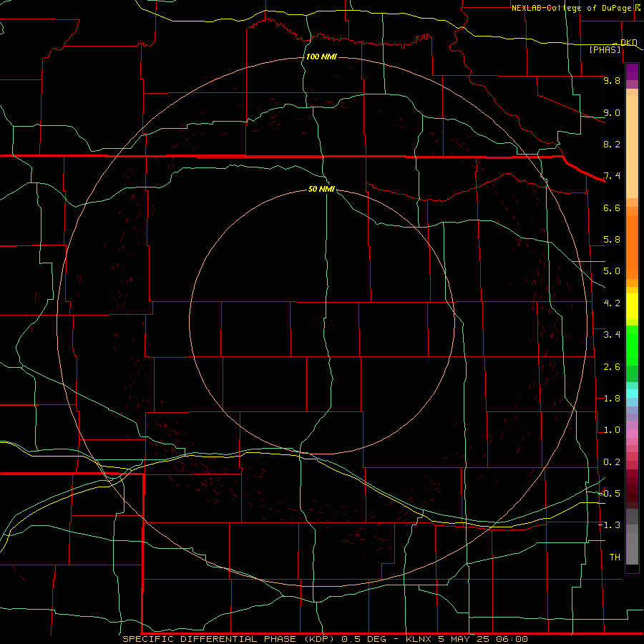644x644 pixels.
Task: Click the TH threshold label on the scale
Action: pos(615,557)
